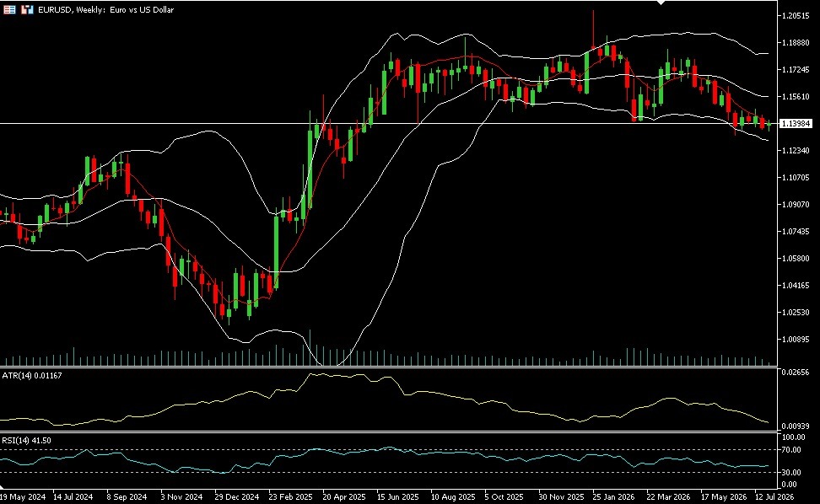Viewport: 820px width, 504px height.
Task: Select the current price label 1.13984
Action: click(796, 123)
